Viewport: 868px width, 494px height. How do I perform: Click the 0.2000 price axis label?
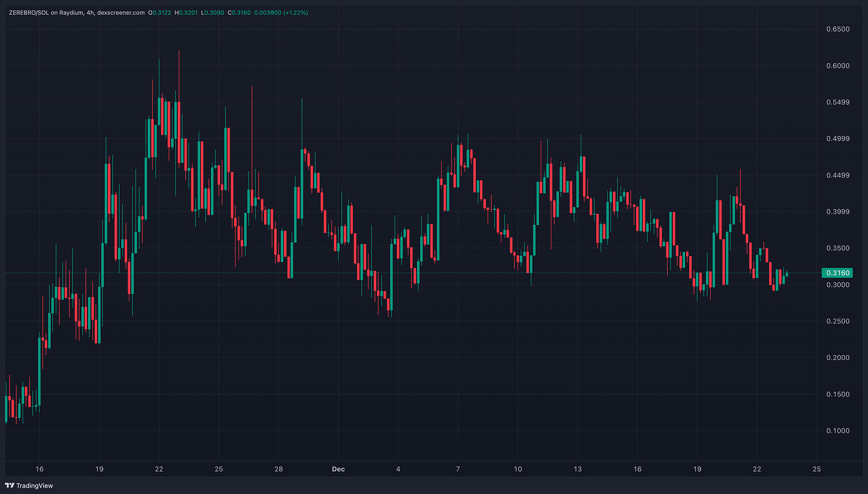point(838,358)
